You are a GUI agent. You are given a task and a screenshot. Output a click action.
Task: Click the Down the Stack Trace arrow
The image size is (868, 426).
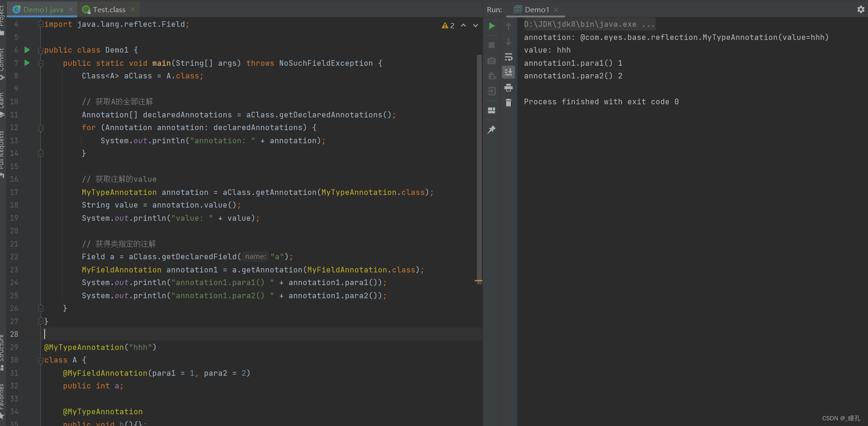[508, 42]
